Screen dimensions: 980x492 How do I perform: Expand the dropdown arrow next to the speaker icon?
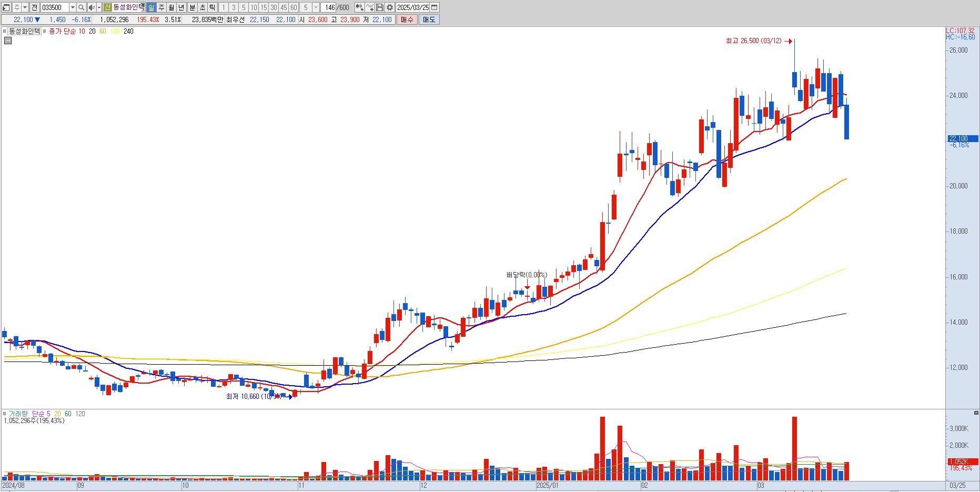99,7
